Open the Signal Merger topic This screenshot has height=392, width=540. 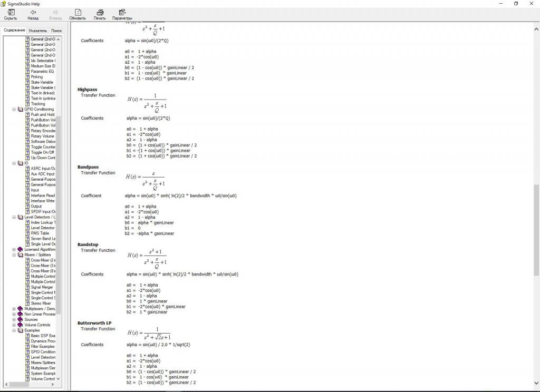click(x=42, y=287)
